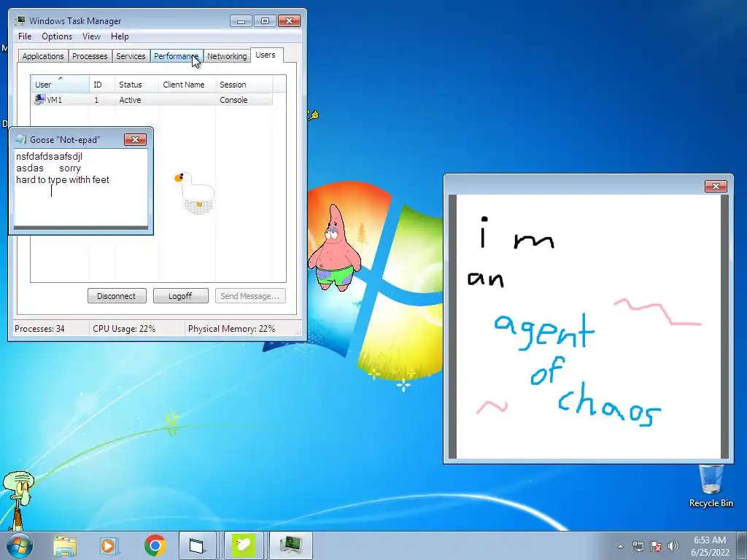Sort by the Session column header

point(244,85)
